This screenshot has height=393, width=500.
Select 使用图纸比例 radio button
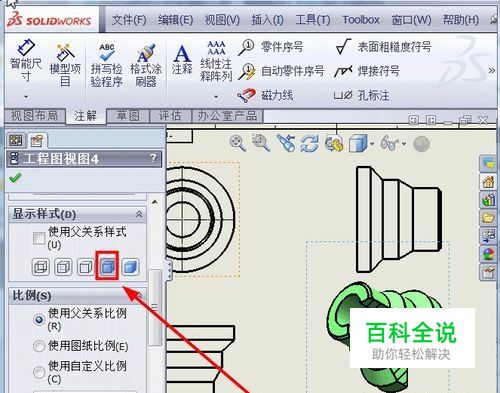point(39,346)
